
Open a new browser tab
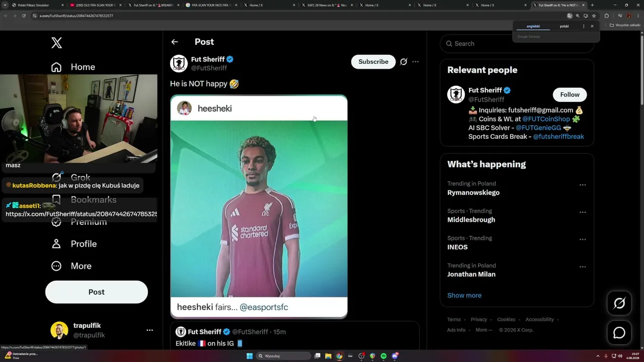pos(592,5)
